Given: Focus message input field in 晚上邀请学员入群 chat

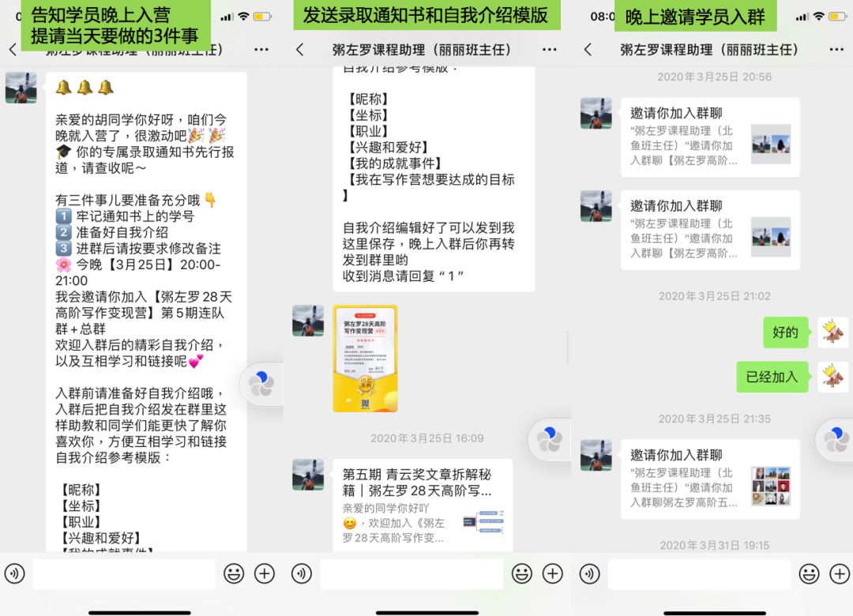Looking at the screenshot, I should coord(699,573).
